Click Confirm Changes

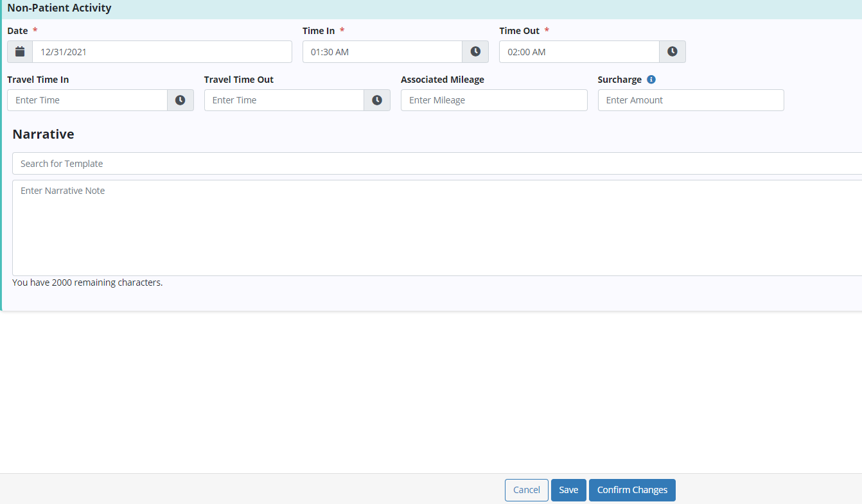[632, 490]
